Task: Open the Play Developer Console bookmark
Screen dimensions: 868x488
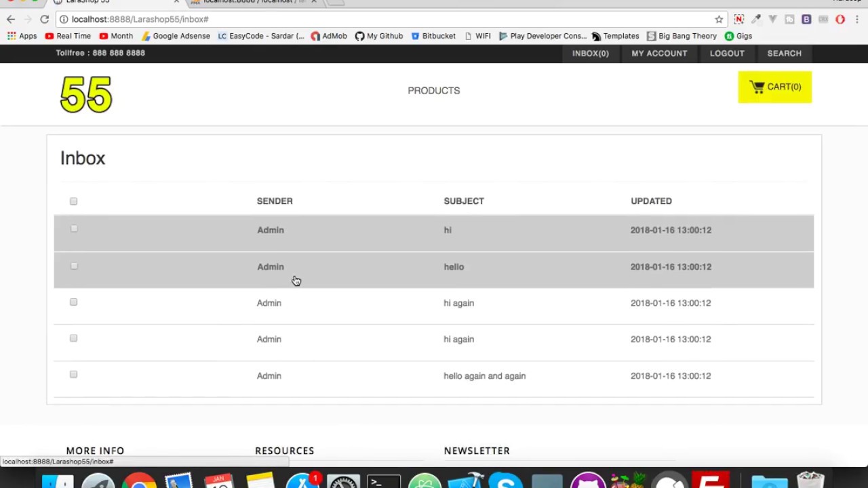Action: [542, 36]
